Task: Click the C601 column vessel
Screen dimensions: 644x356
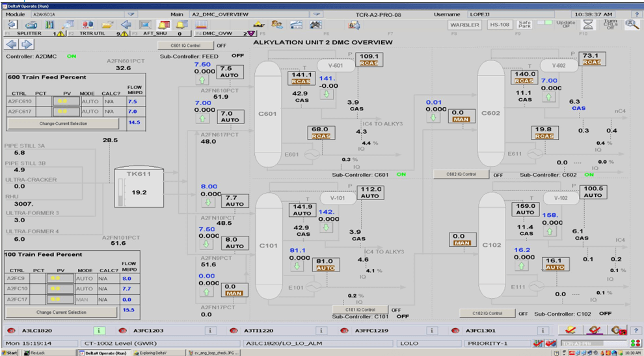Action: 267,114
